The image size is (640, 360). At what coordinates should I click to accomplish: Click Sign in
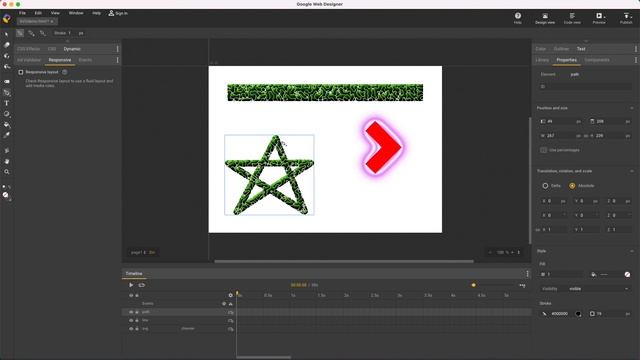tap(118, 13)
